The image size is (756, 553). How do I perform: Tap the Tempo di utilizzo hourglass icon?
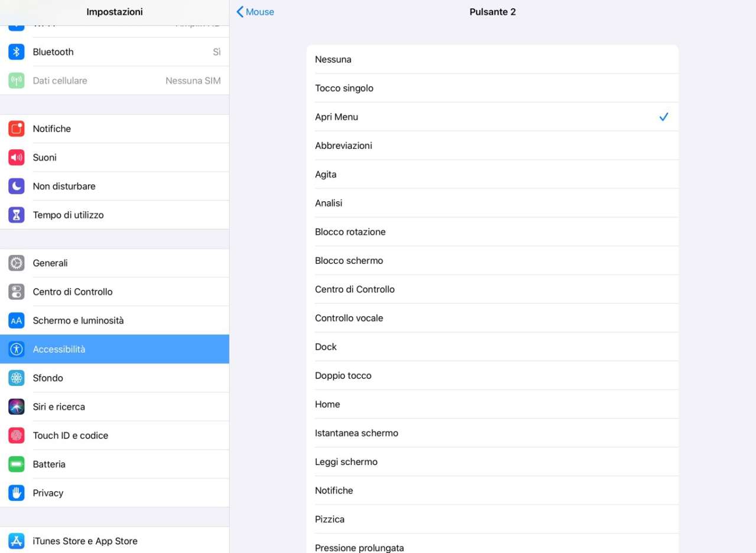coord(17,215)
